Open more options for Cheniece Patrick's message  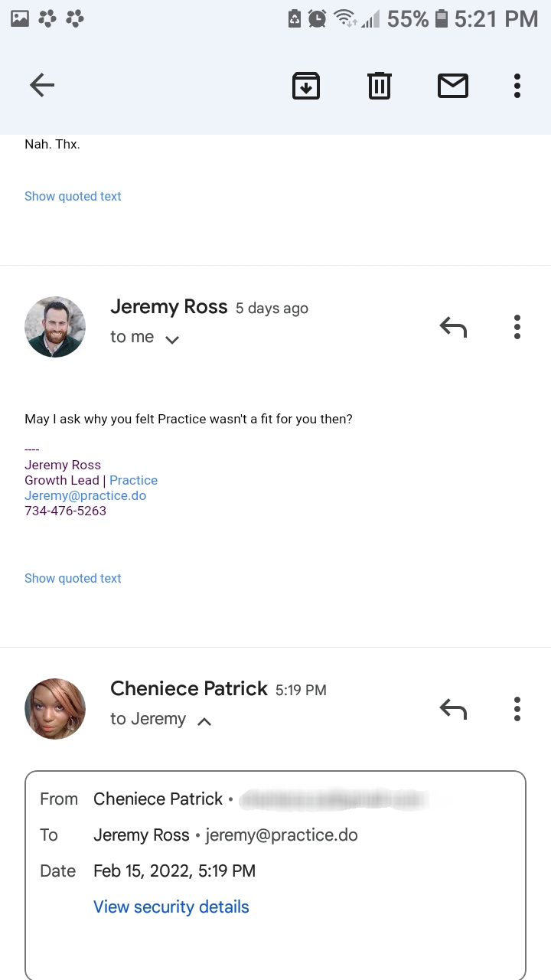pyautogui.click(x=517, y=709)
